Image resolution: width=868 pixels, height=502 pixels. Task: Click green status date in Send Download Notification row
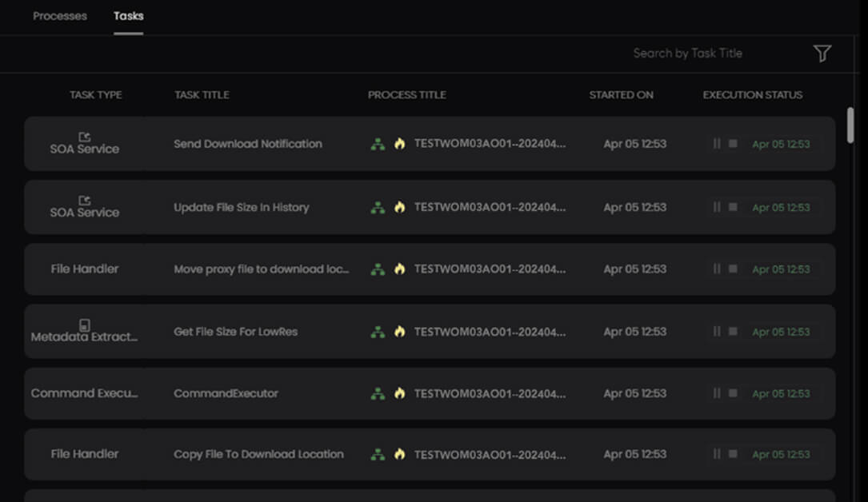[781, 145]
